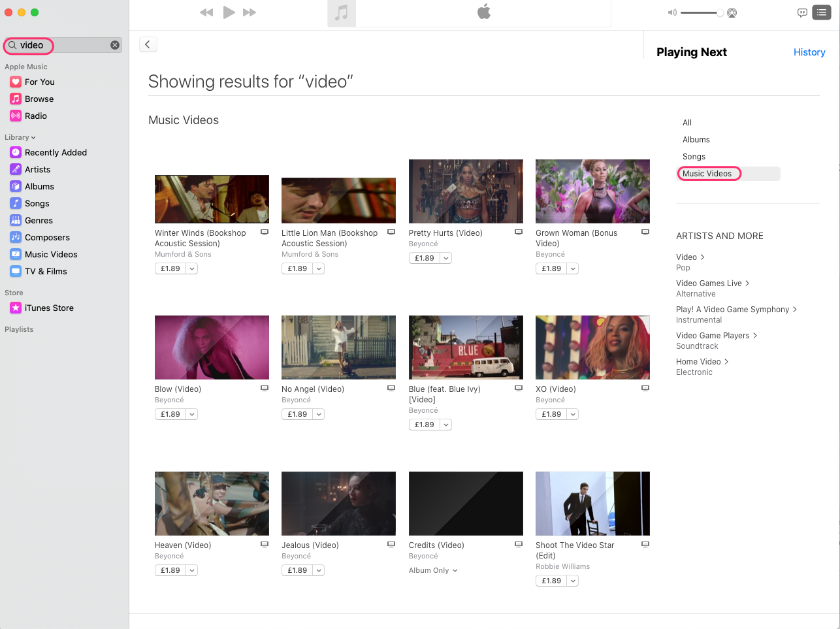Open the Blue (feat. Blue Ivy) thumbnail

[x=466, y=347]
